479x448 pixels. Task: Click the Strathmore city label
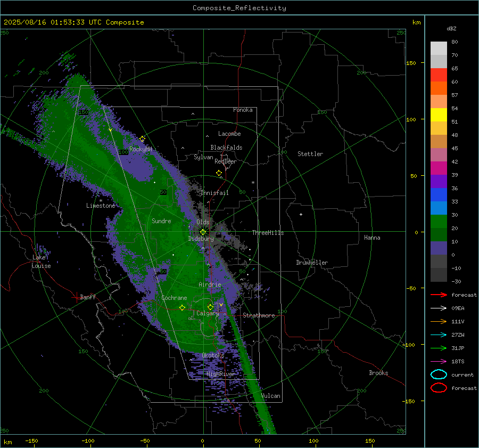pos(259,315)
